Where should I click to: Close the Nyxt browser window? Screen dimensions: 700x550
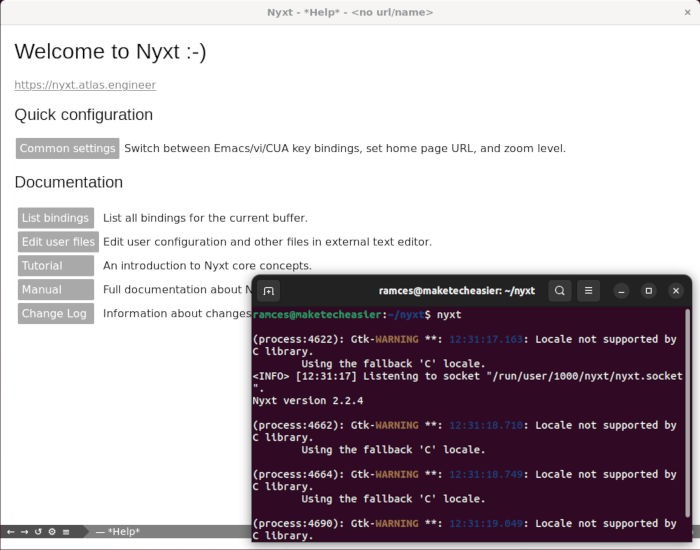(x=688, y=12)
